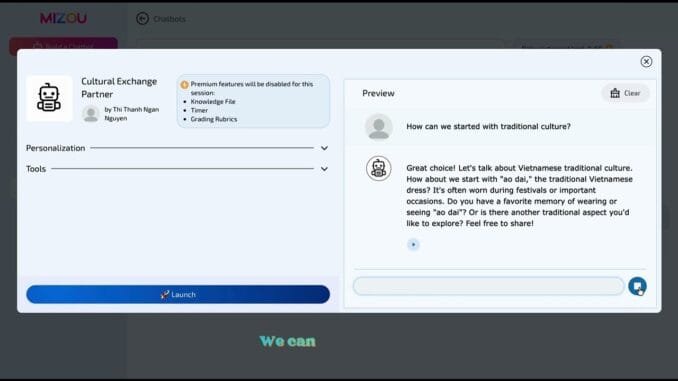This screenshot has width=678, height=381.
Task: Click the user question about traditional culture
Action: tap(488, 127)
